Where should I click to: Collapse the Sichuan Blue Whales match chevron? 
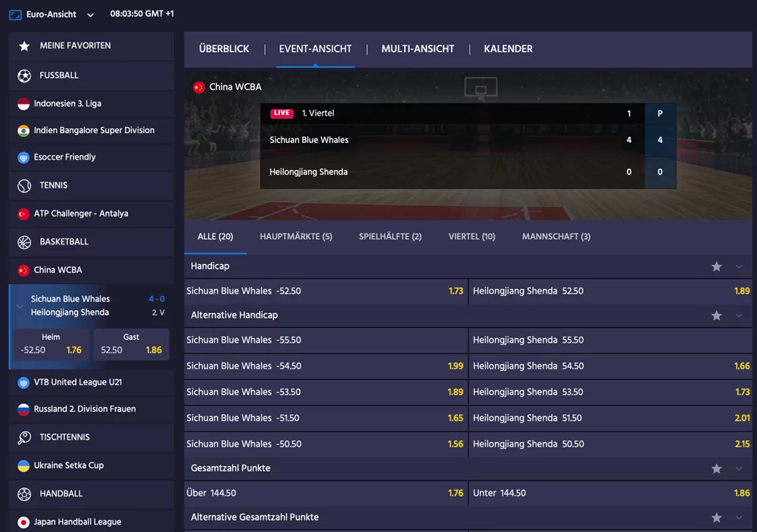coord(20,306)
